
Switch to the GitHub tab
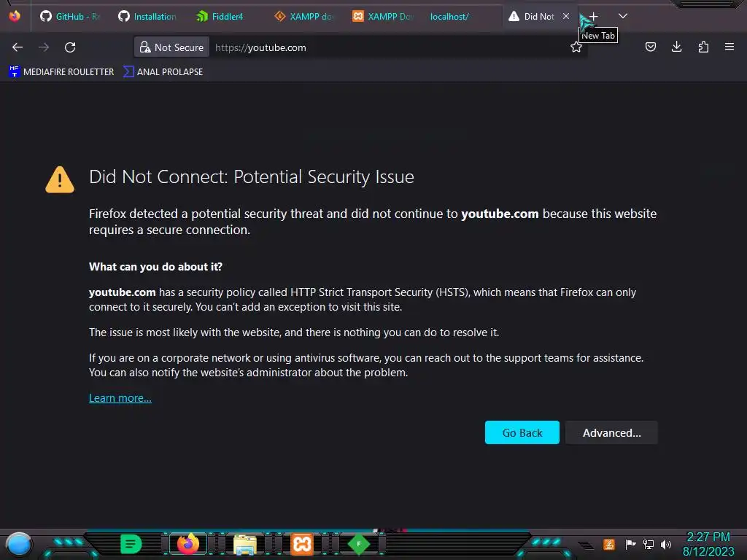pos(71,16)
